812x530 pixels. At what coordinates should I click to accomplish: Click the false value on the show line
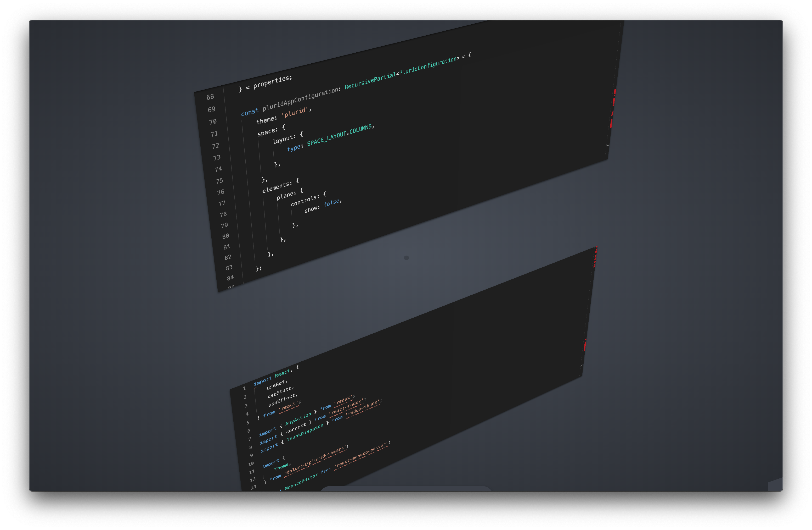tap(332, 203)
